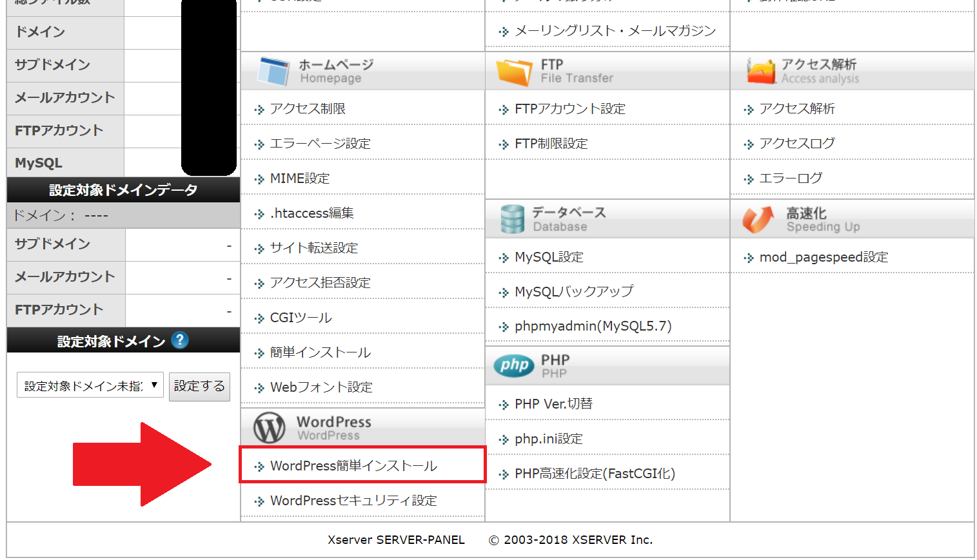Open MySQL設定
The image size is (977, 560).
(x=549, y=256)
